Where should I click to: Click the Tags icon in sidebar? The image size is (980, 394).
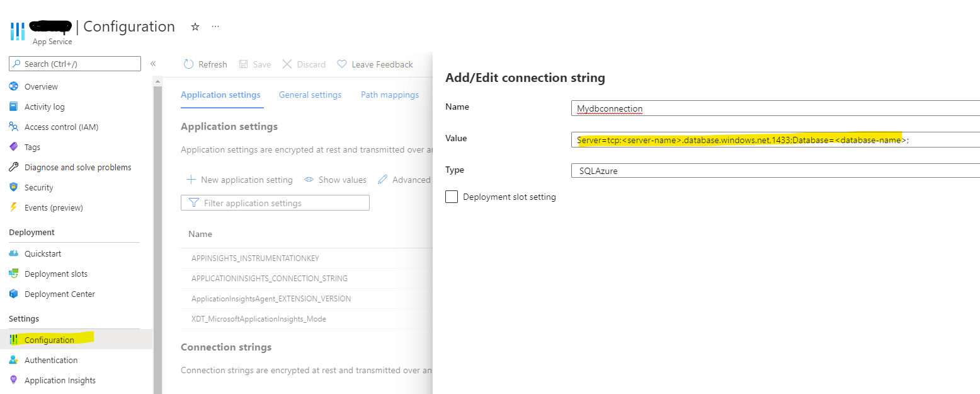[x=14, y=147]
